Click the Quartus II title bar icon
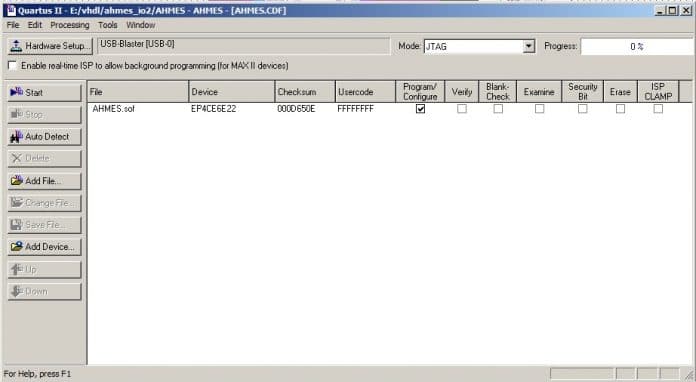The height and width of the screenshot is (382, 696). click(x=12, y=10)
